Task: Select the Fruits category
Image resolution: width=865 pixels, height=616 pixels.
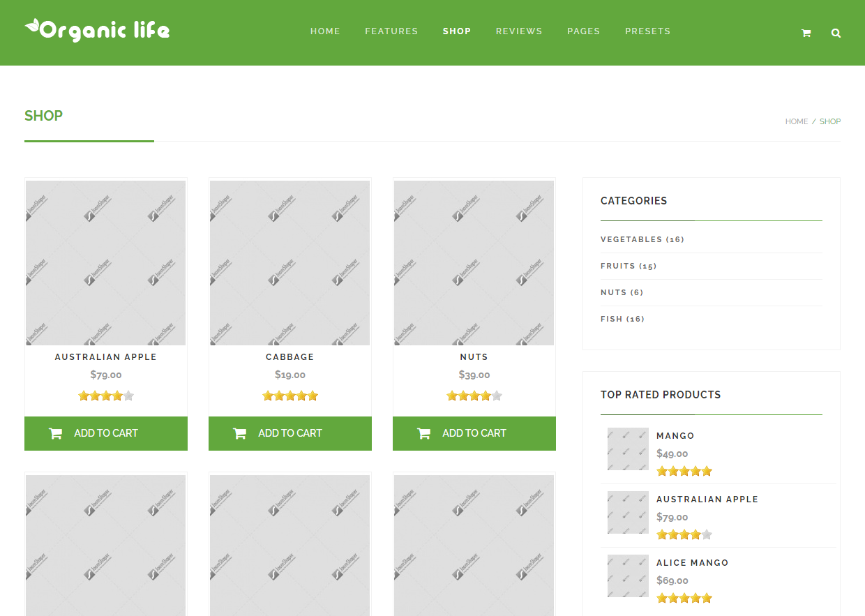Action: coord(629,266)
